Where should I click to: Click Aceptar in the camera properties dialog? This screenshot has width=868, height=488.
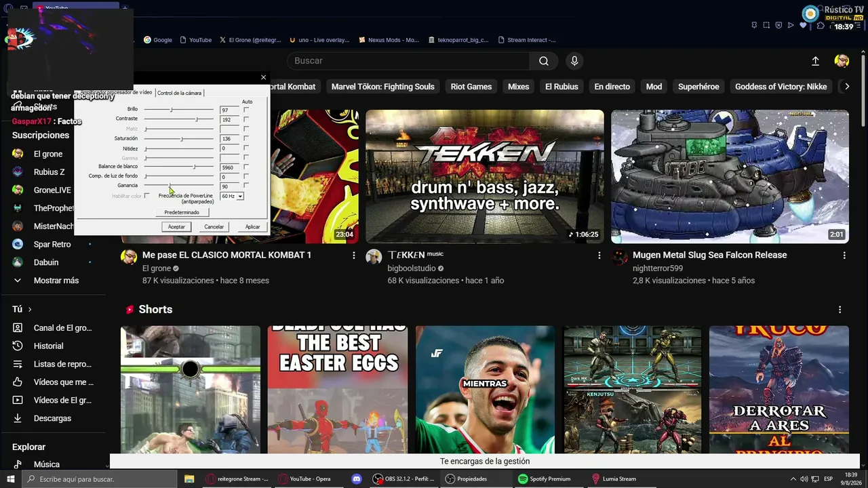click(x=176, y=227)
